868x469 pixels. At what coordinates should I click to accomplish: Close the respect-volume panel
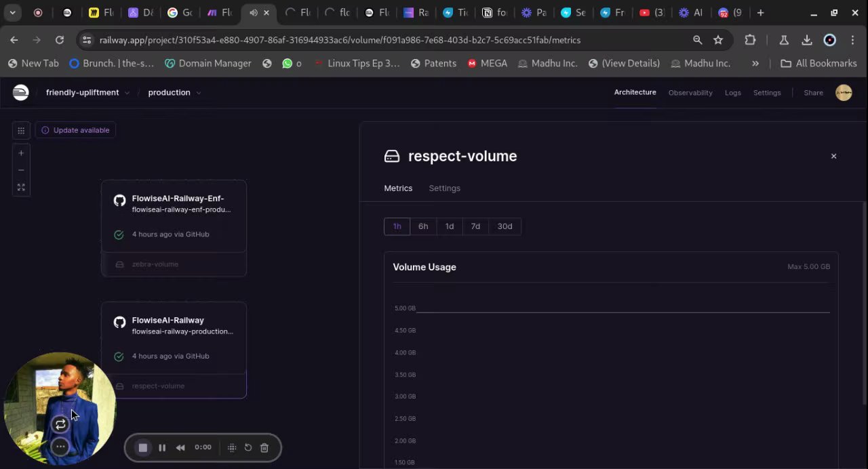pos(833,157)
